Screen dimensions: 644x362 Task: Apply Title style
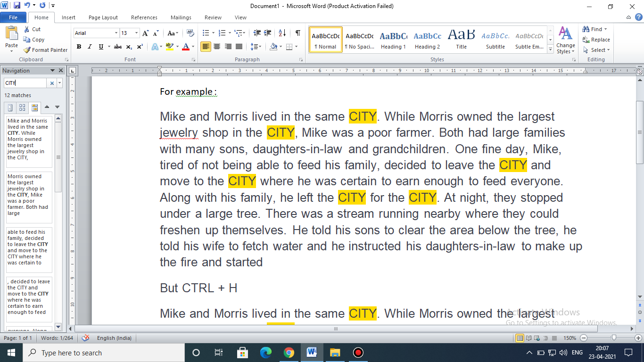pos(461,40)
